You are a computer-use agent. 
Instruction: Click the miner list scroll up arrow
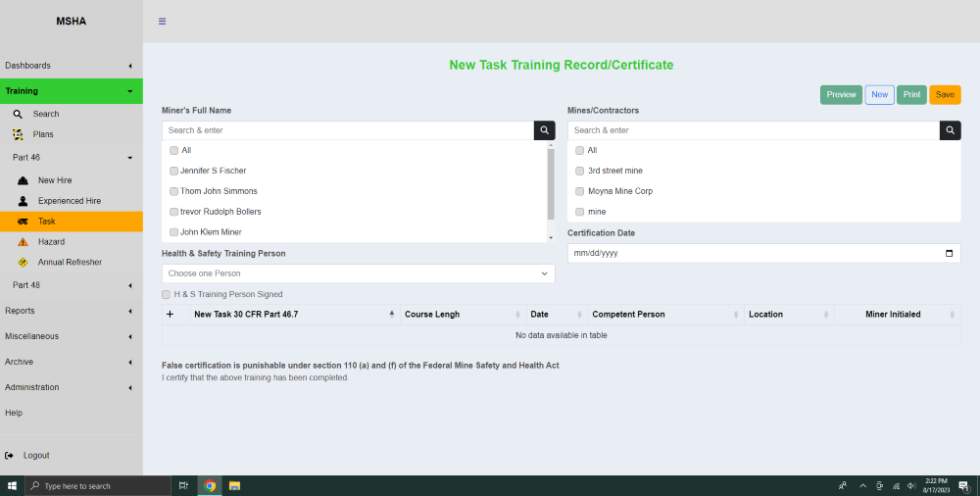(551, 144)
